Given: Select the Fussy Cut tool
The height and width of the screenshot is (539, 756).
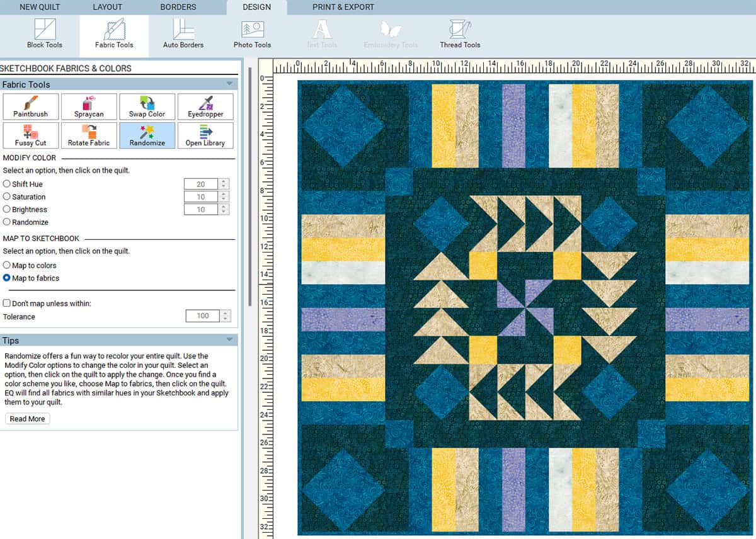Looking at the screenshot, I should coord(31,135).
